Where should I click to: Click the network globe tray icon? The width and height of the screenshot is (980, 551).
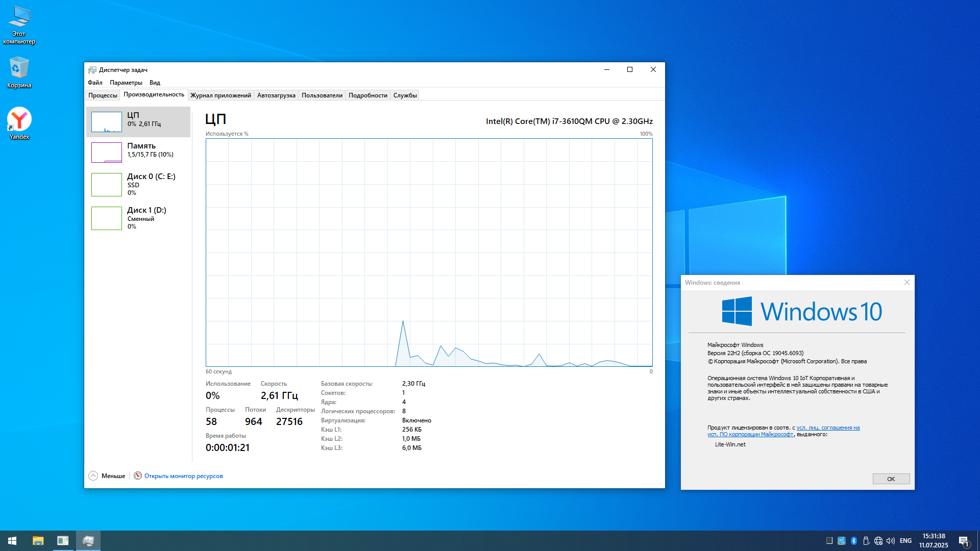878,540
